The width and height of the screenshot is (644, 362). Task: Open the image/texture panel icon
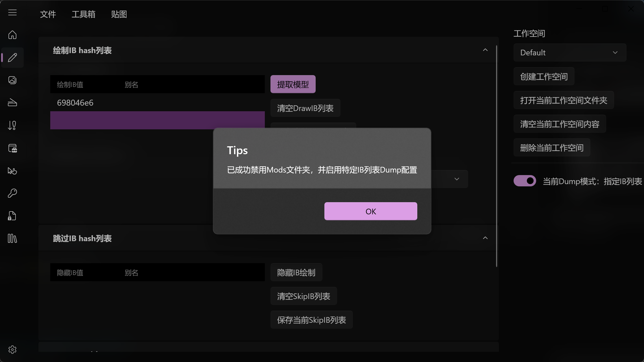[12, 80]
